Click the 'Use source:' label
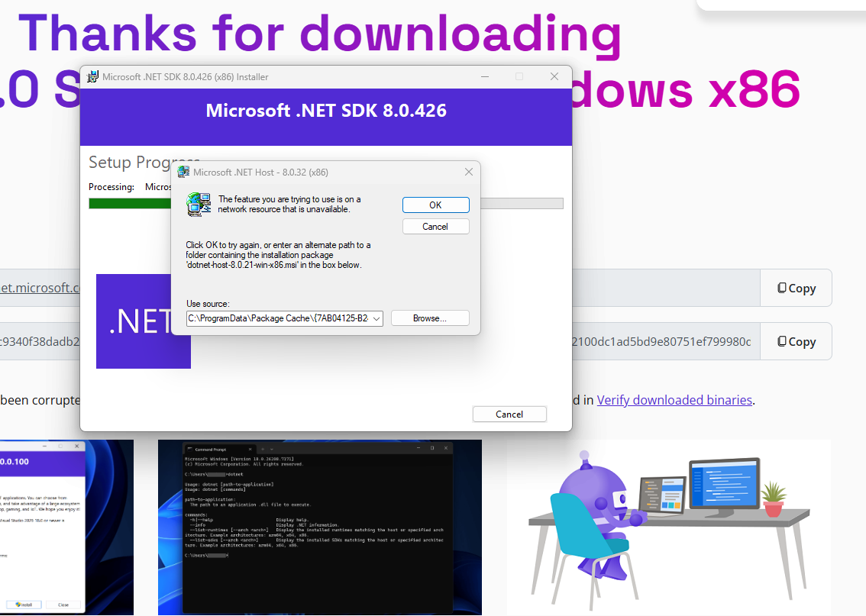 point(208,304)
